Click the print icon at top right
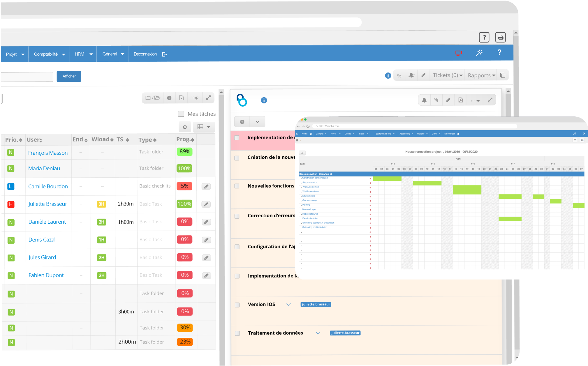This screenshot has width=588, height=366. coord(500,37)
